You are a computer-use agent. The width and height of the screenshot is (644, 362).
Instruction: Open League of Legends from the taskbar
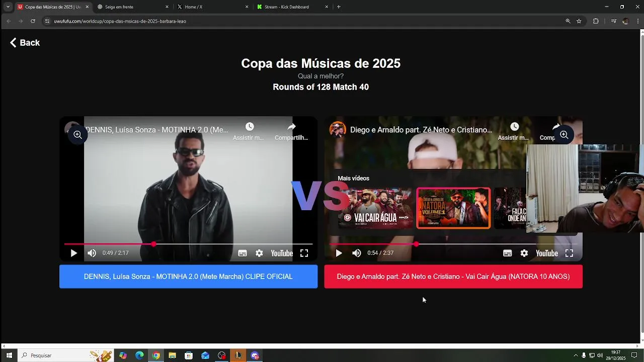238,355
